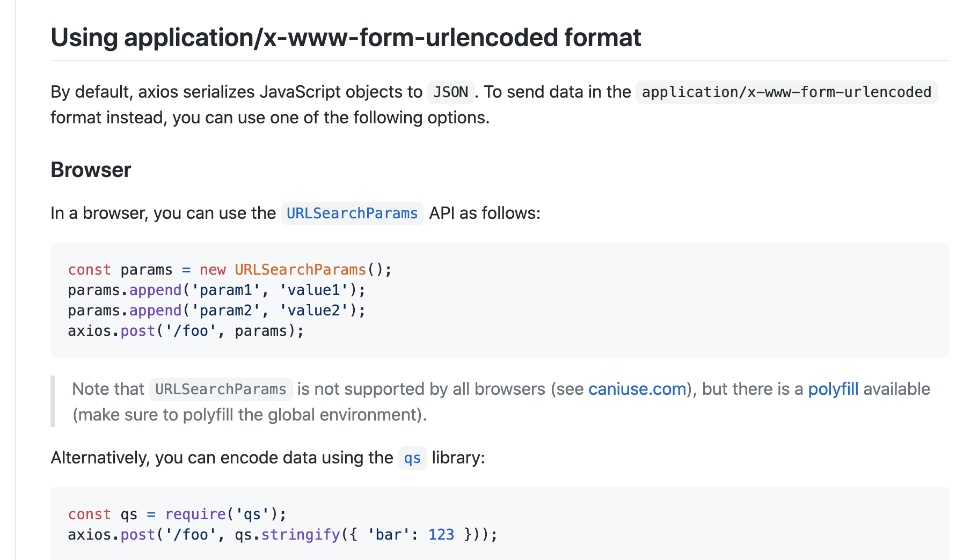Open the caniuse.com link
The width and height of the screenshot is (978, 560).
tap(637, 389)
